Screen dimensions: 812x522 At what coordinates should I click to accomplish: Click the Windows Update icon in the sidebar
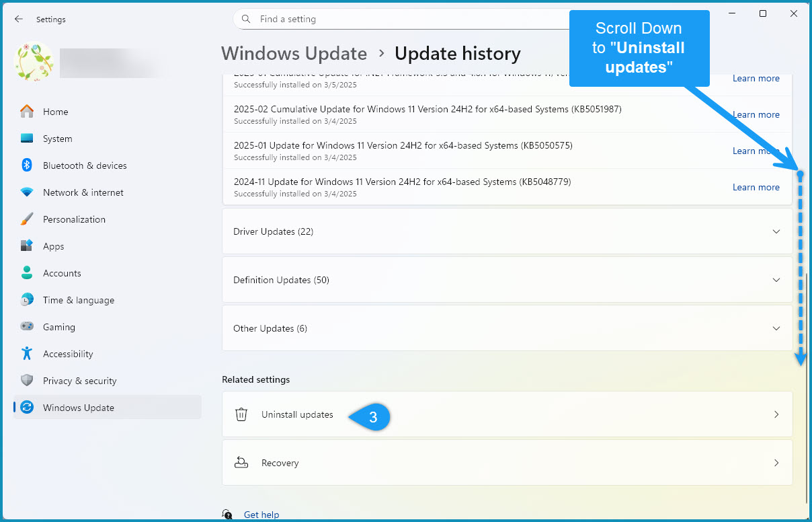(x=27, y=407)
